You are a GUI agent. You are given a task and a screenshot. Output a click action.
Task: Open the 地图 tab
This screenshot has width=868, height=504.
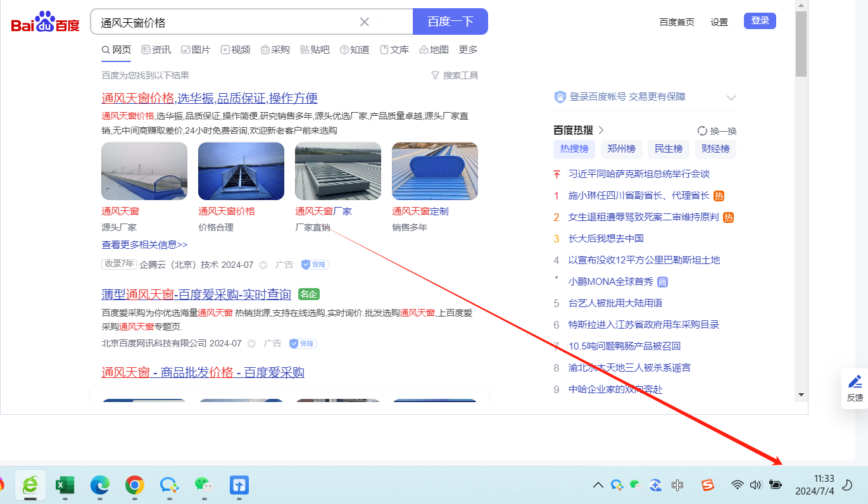[x=434, y=50]
